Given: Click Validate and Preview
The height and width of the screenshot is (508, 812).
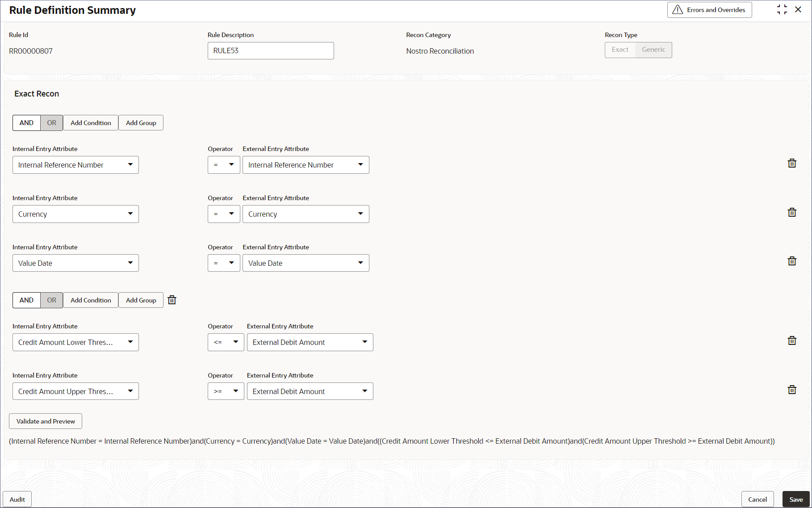Looking at the screenshot, I should [46, 421].
